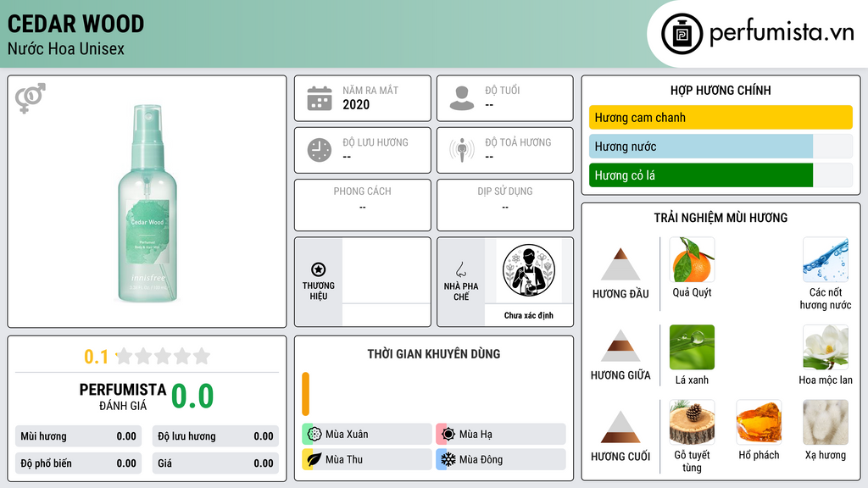The height and width of the screenshot is (488, 868).
Task: Click the unisex gender symbol icon
Action: pyautogui.click(x=31, y=97)
